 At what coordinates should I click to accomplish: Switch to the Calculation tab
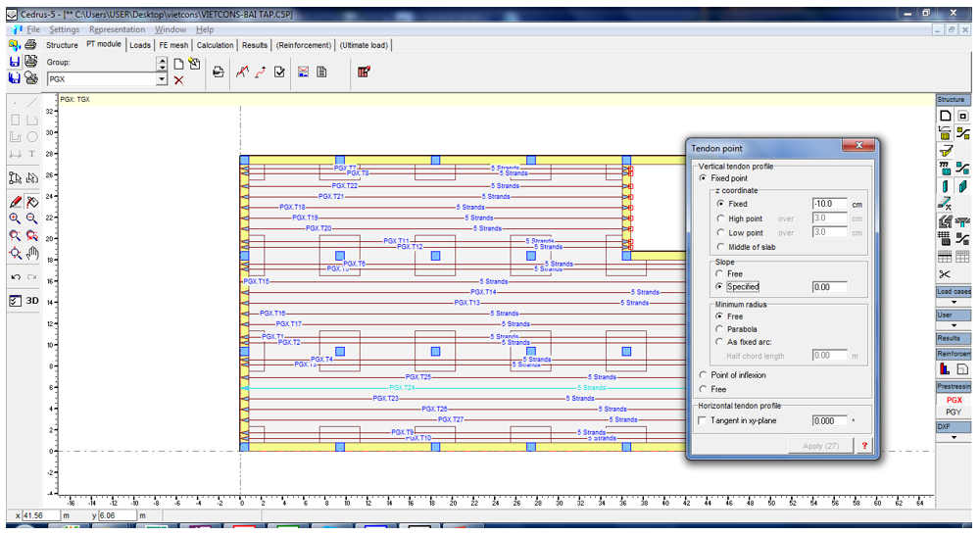(x=215, y=45)
